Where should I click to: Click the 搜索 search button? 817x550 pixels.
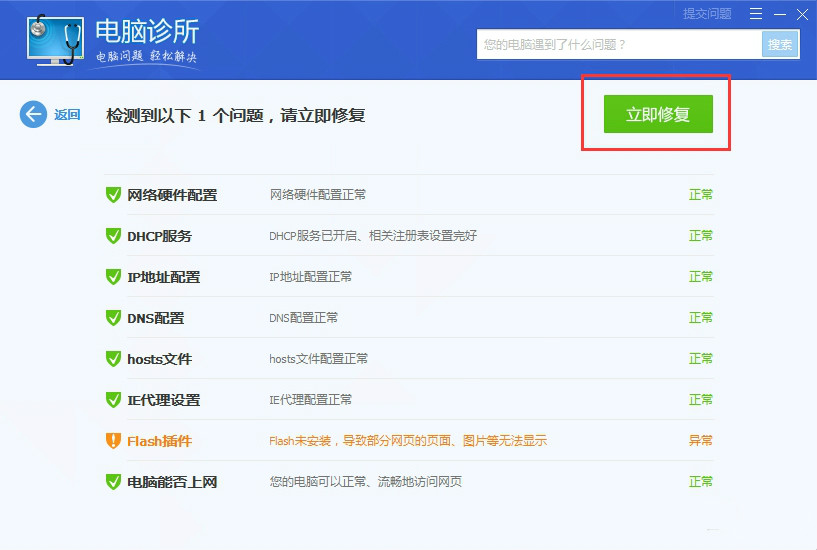click(x=780, y=44)
